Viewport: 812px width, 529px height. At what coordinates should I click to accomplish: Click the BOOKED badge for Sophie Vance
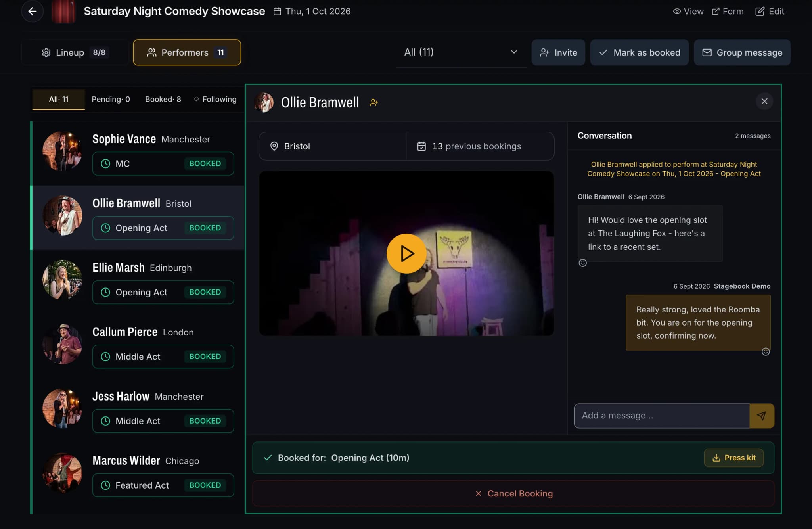coord(205,163)
